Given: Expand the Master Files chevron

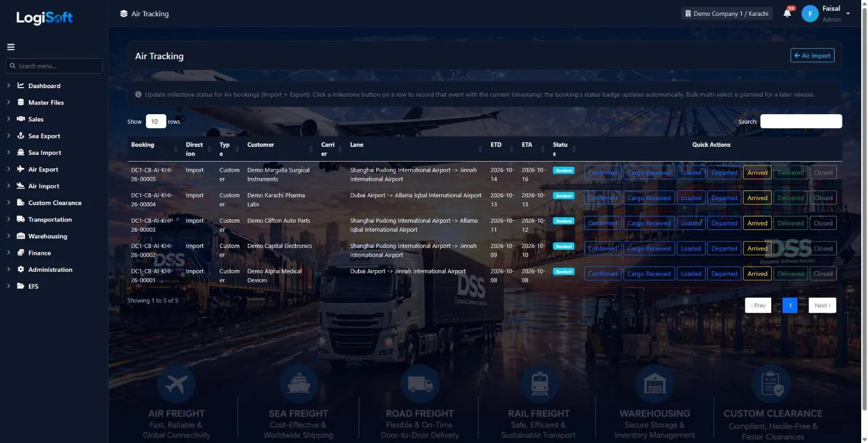Looking at the screenshot, I should click(8, 102).
